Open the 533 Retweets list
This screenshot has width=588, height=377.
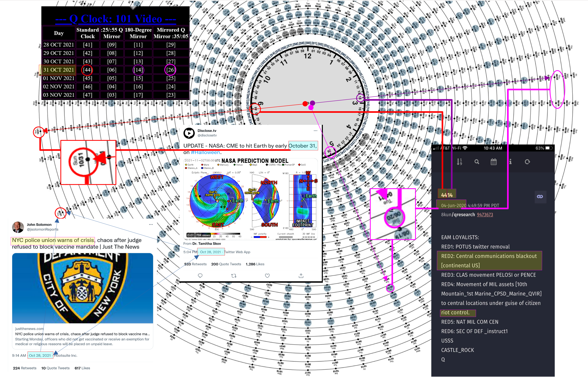coord(195,264)
